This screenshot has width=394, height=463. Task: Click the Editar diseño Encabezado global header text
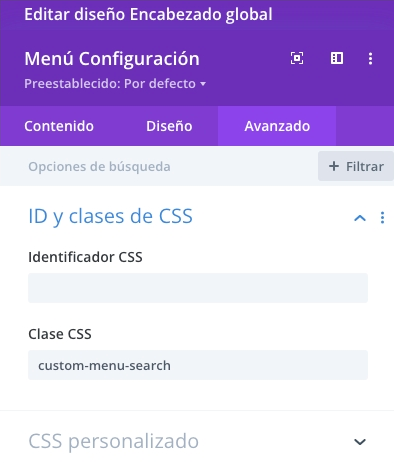(x=148, y=15)
